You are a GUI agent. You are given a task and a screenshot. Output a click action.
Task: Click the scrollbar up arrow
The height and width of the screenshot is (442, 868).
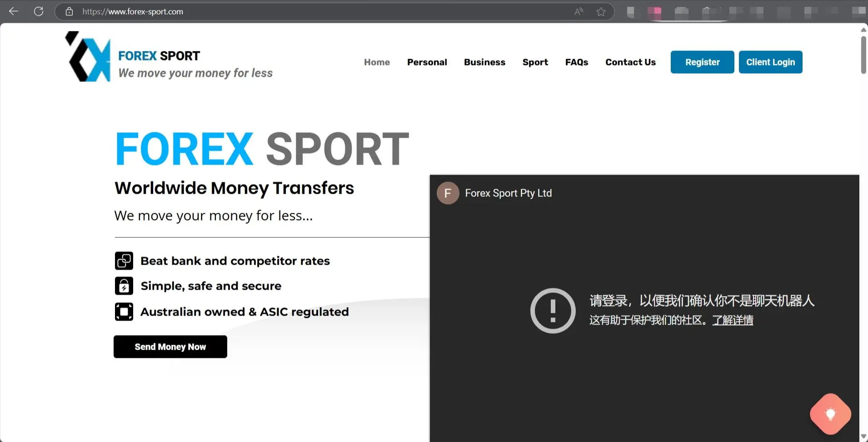pyautogui.click(x=863, y=30)
